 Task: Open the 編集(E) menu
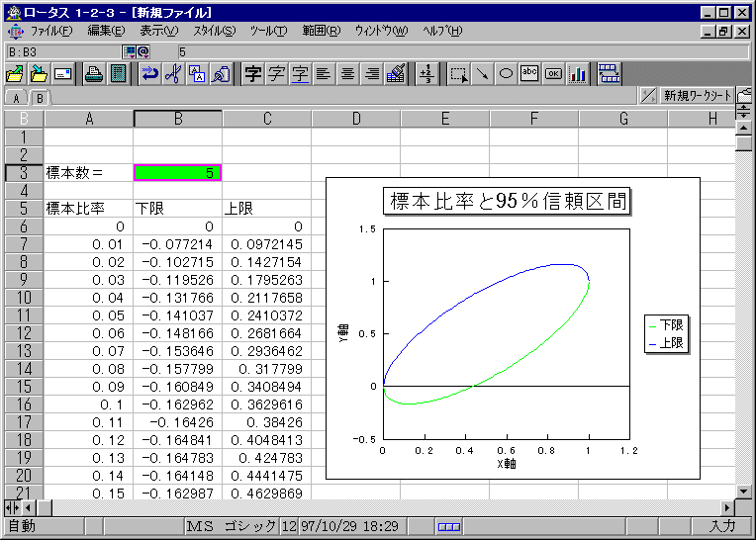click(106, 31)
